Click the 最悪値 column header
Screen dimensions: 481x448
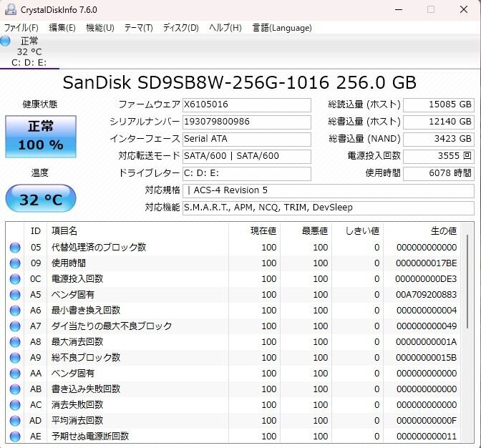tap(306, 231)
